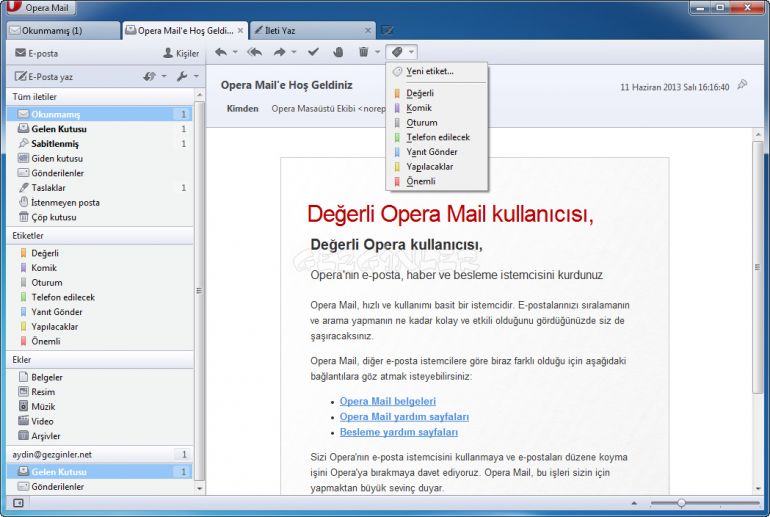Click sidebar scrollbar down arrow
The height and width of the screenshot is (517, 770).
point(199,489)
